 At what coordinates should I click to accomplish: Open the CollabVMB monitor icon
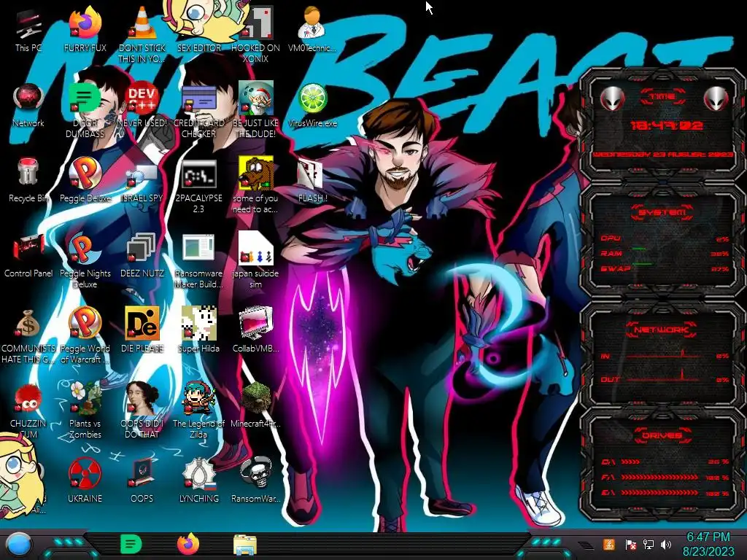[x=255, y=330]
